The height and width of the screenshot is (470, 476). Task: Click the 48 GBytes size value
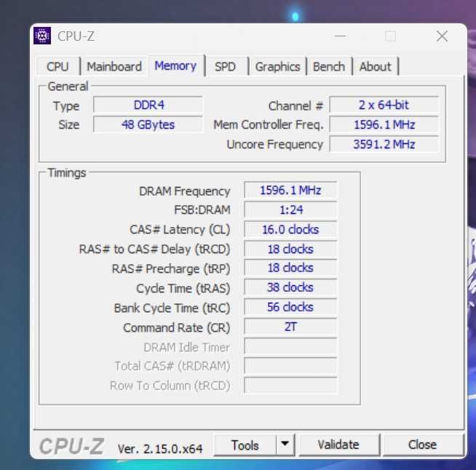pyautogui.click(x=148, y=124)
